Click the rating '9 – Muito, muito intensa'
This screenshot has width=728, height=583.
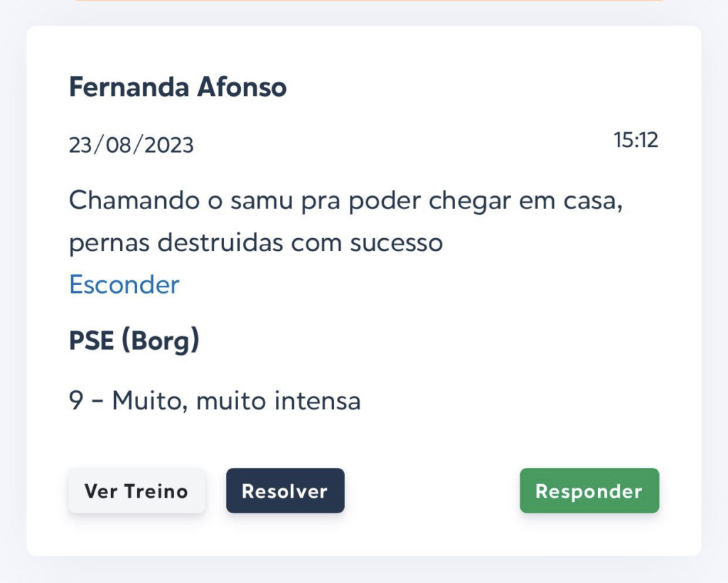tap(215, 401)
